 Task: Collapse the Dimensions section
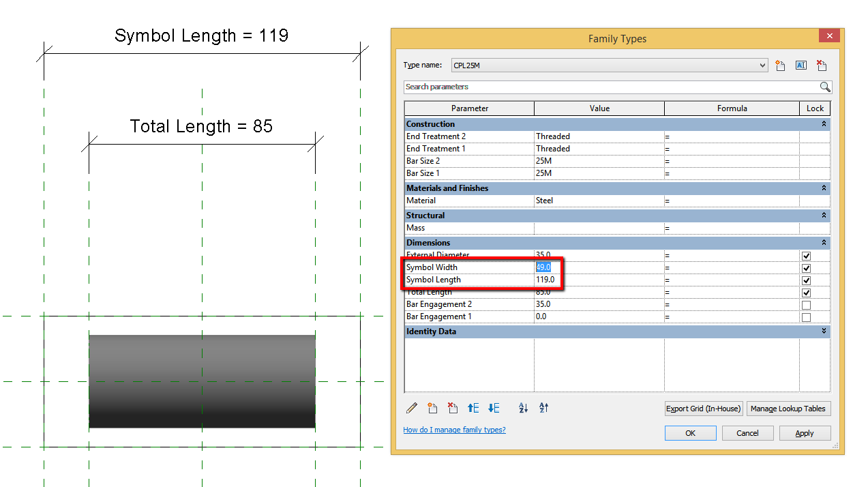[x=823, y=243]
